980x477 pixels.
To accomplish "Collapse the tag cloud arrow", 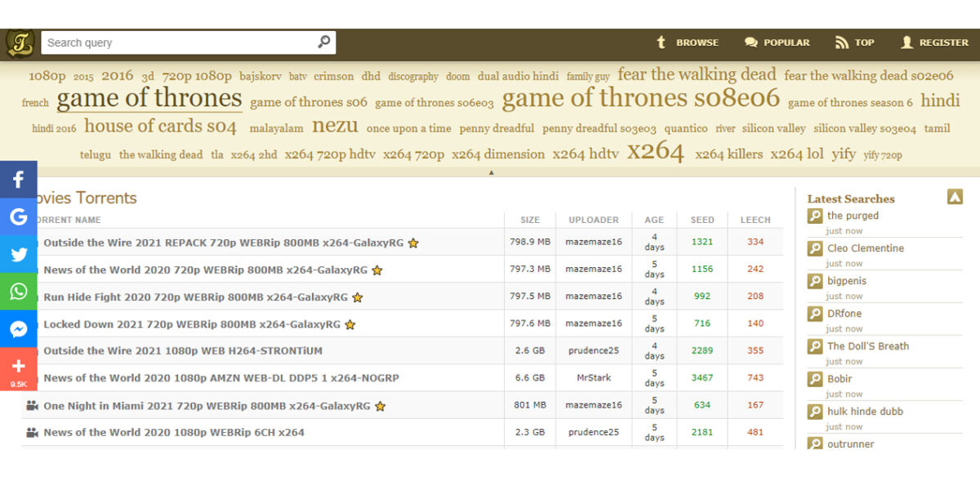I will [491, 172].
